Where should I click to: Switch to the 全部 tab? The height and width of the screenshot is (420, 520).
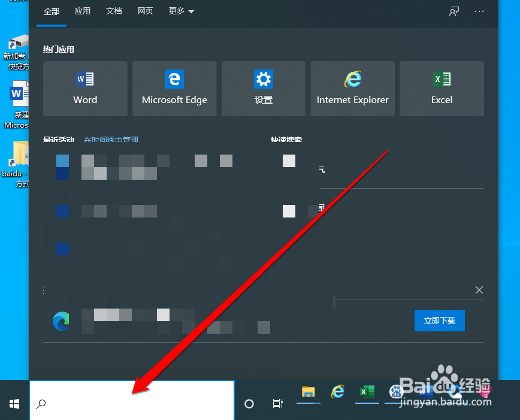point(52,11)
